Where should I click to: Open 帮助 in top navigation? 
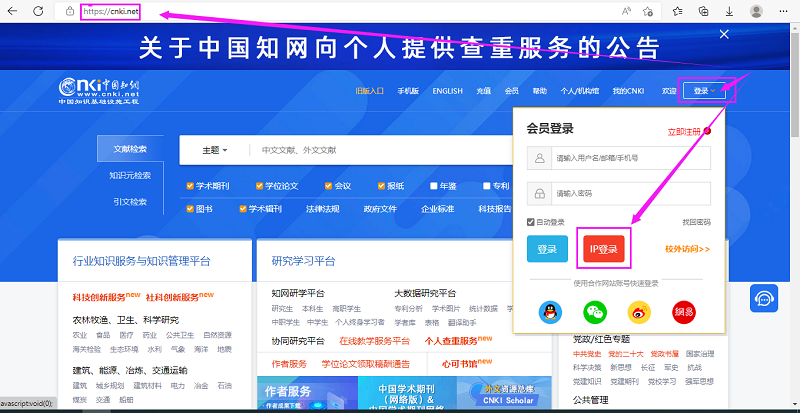pyautogui.click(x=540, y=91)
